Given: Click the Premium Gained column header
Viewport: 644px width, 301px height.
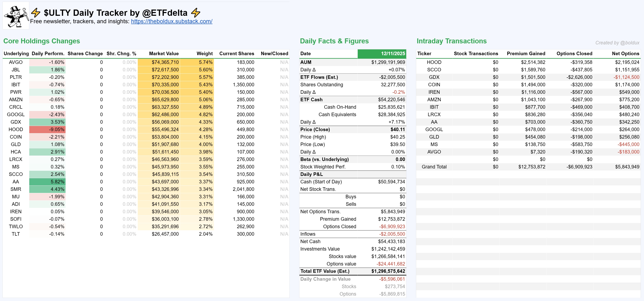Looking at the screenshot, I should [x=526, y=54].
